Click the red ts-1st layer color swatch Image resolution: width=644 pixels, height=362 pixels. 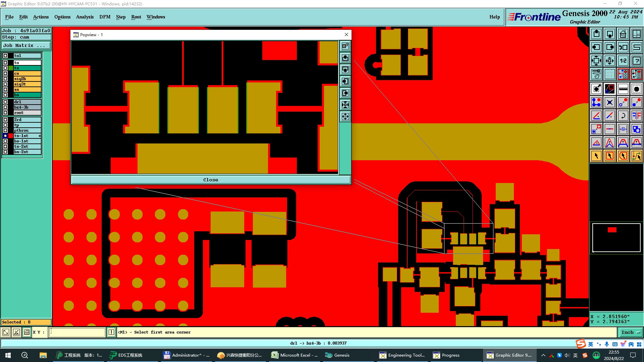tap(11, 136)
